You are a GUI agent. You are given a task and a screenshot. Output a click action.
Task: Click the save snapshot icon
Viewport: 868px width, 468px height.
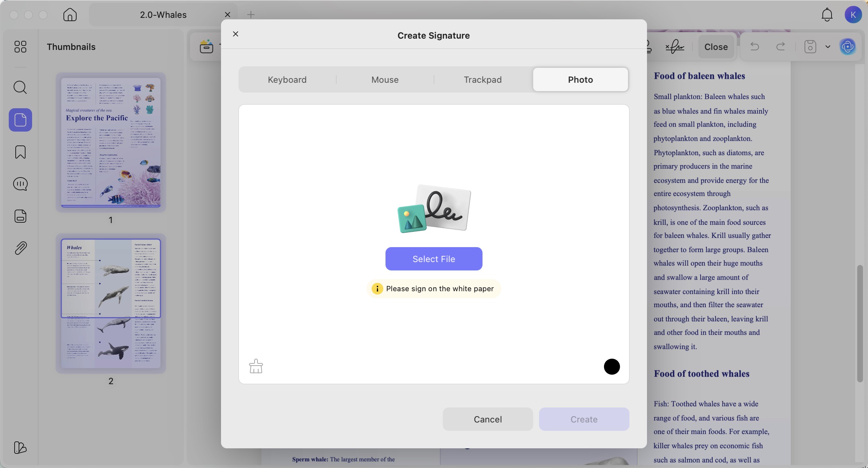tap(810, 47)
